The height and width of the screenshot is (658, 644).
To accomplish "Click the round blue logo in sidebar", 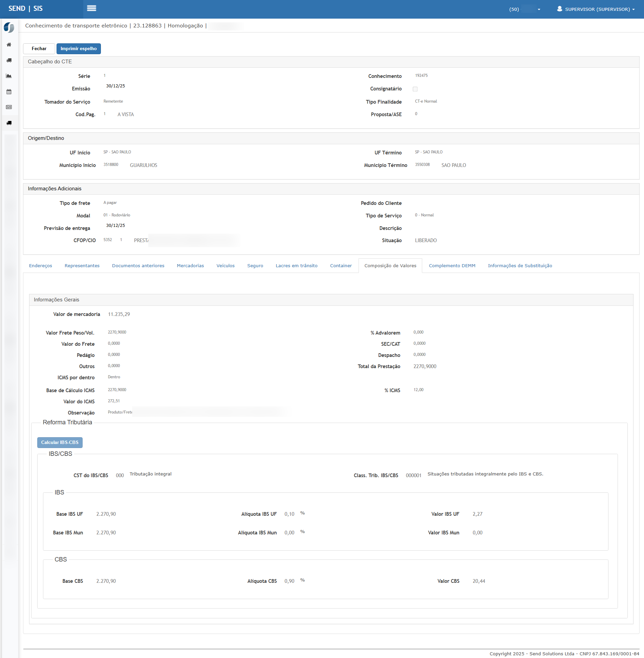I will point(9,27).
